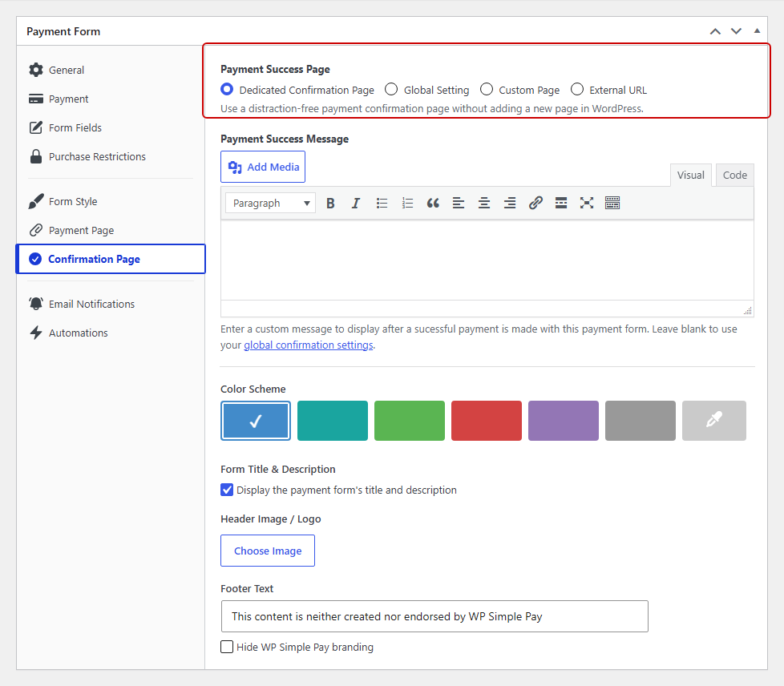
Task: Collapse the Payment Form panel
Action: coord(757,31)
